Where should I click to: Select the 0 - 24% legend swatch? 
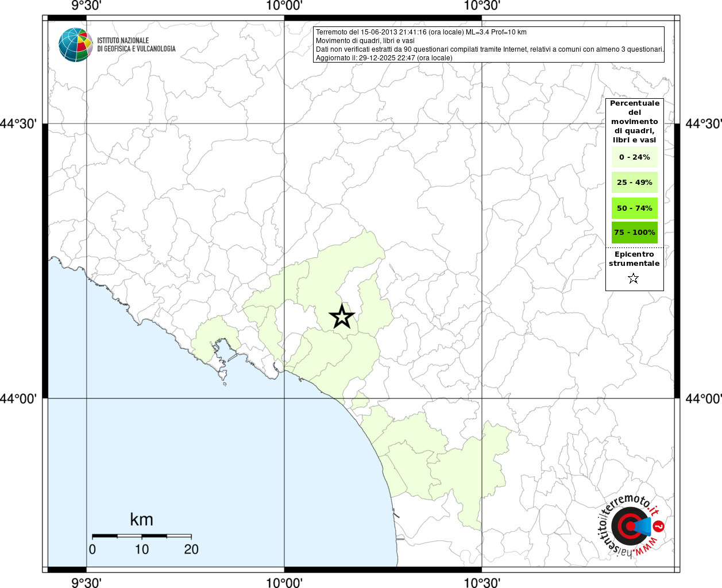click(x=635, y=157)
